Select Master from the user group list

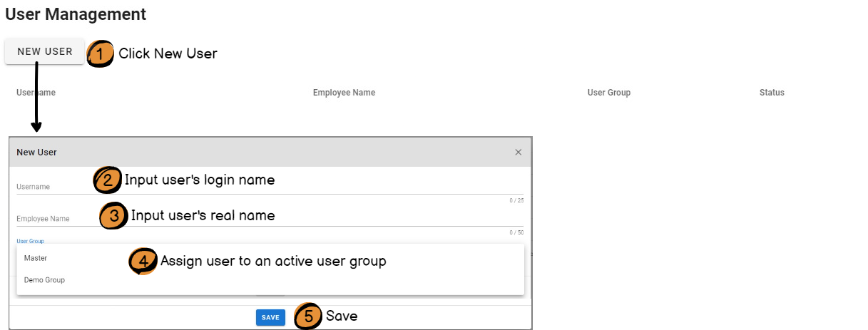[x=36, y=258]
